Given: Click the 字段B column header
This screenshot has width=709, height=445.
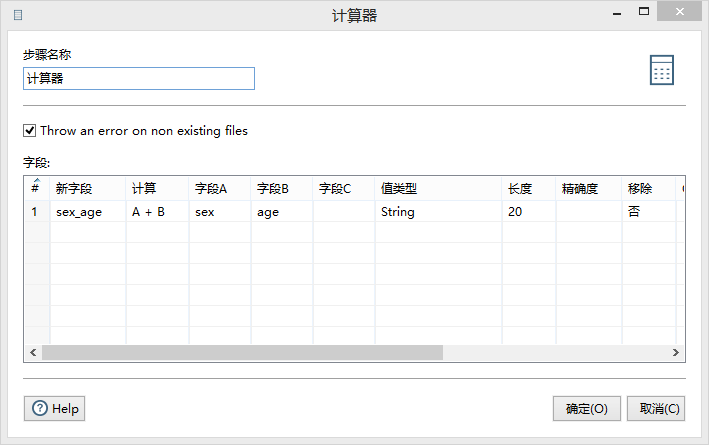Looking at the screenshot, I should tap(282, 188).
